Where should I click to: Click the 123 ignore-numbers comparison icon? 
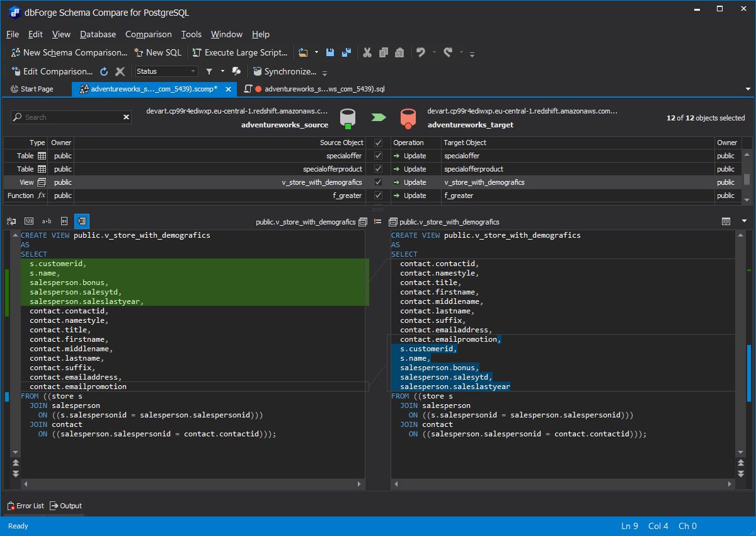(28, 221)
